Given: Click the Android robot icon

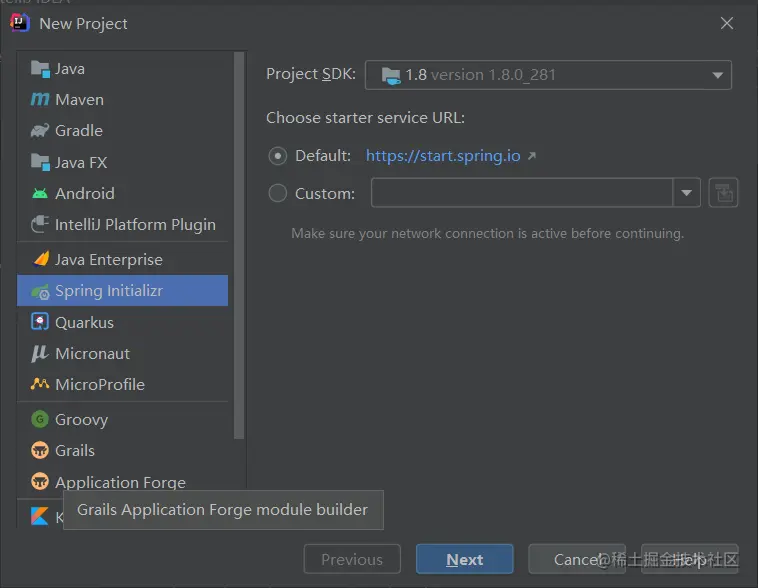Looking at the screenshot, I should (40, 194).
